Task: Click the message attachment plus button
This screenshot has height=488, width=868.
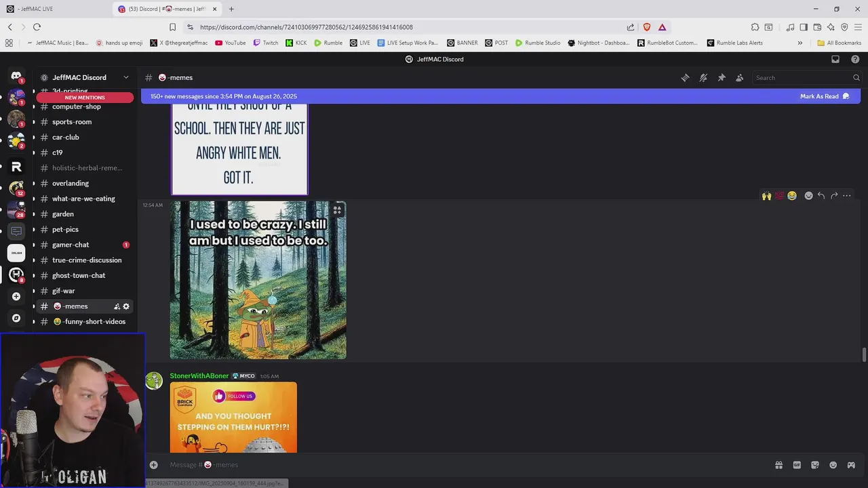Action: pyautogui.click(x=154, y=465)
